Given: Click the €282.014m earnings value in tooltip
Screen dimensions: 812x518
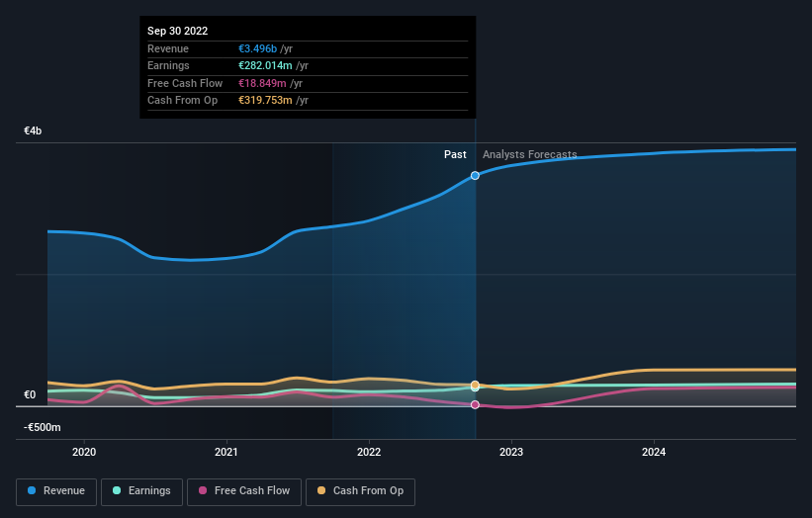Looking at the screenshot, I should (x=265, y=65).
